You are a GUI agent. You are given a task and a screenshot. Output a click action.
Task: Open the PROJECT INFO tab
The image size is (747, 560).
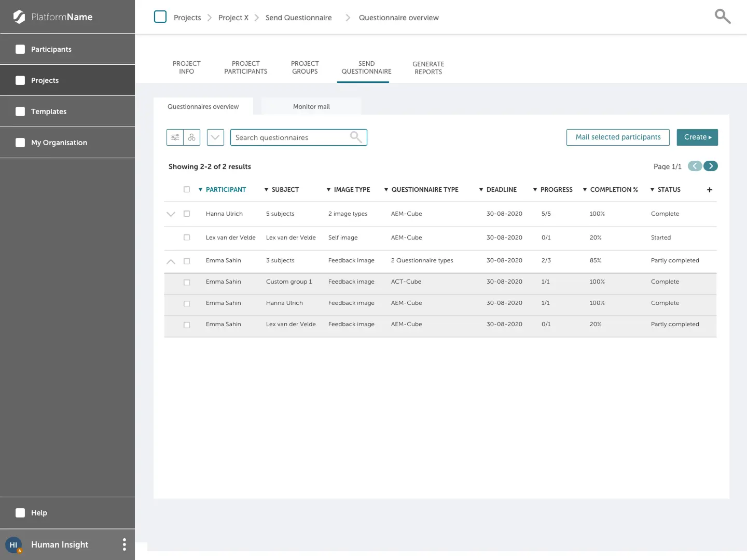click(x=187, y=67)
